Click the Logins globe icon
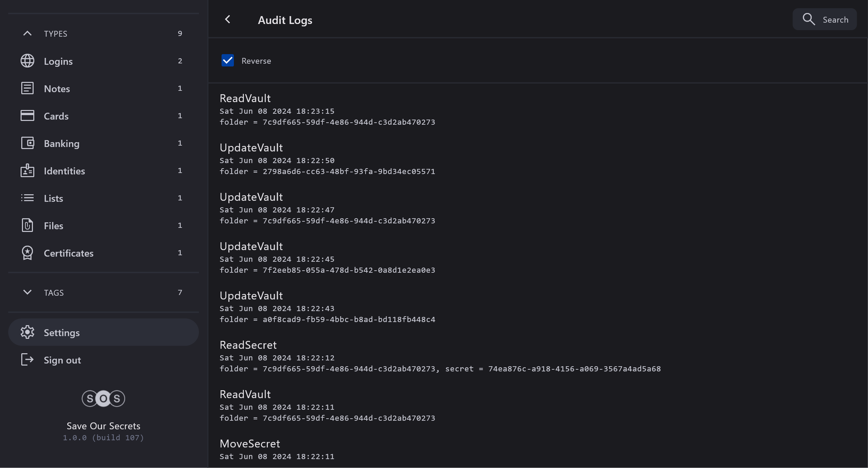 [x=27, y=61]
